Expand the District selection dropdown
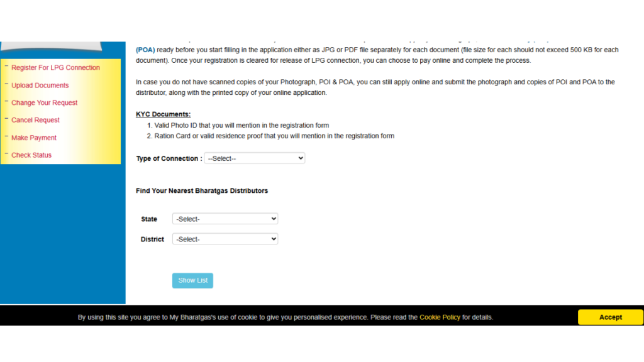This screenshot has width=644, height=362. point(225,239)
